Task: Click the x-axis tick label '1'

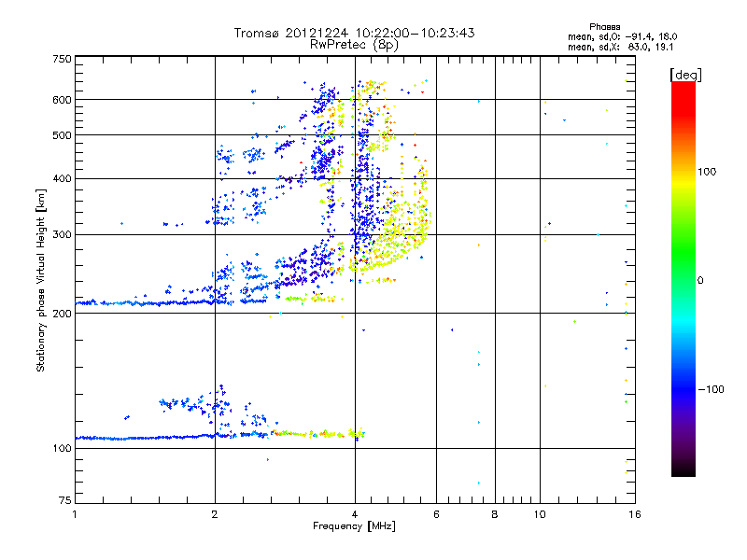Action: click(75, 514)
